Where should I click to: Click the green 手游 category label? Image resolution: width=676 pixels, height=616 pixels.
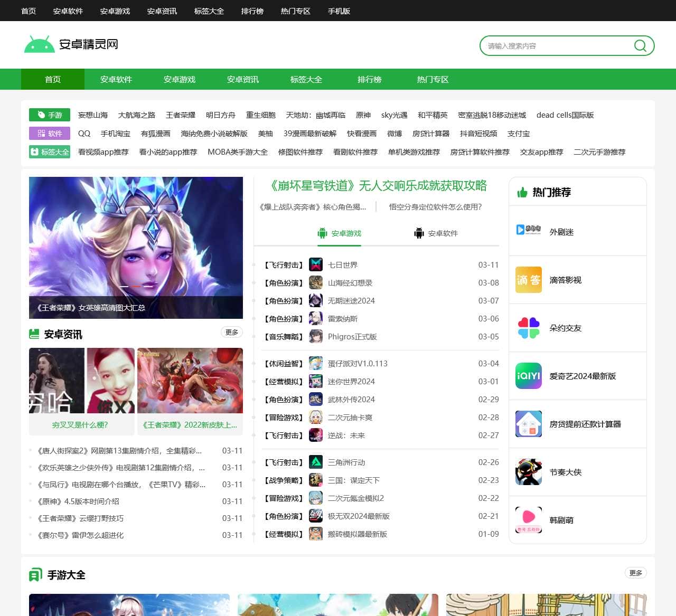[50, 115]
